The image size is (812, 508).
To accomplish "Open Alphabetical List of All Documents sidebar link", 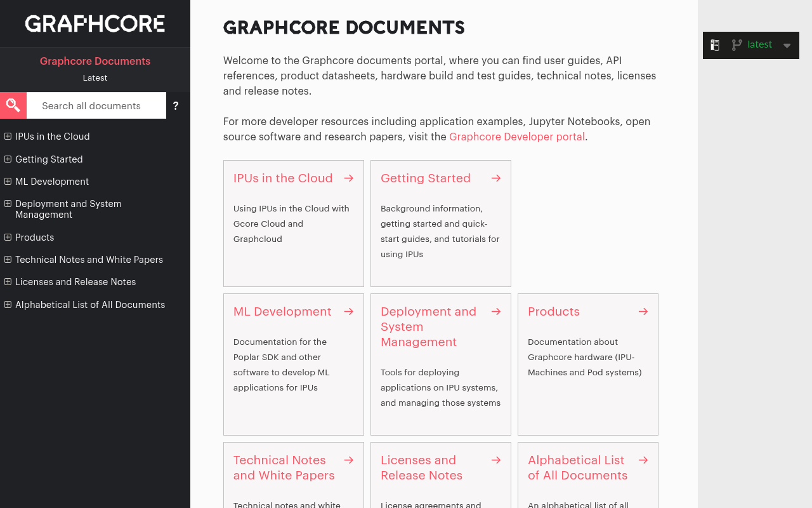I will tap(90, 305).
